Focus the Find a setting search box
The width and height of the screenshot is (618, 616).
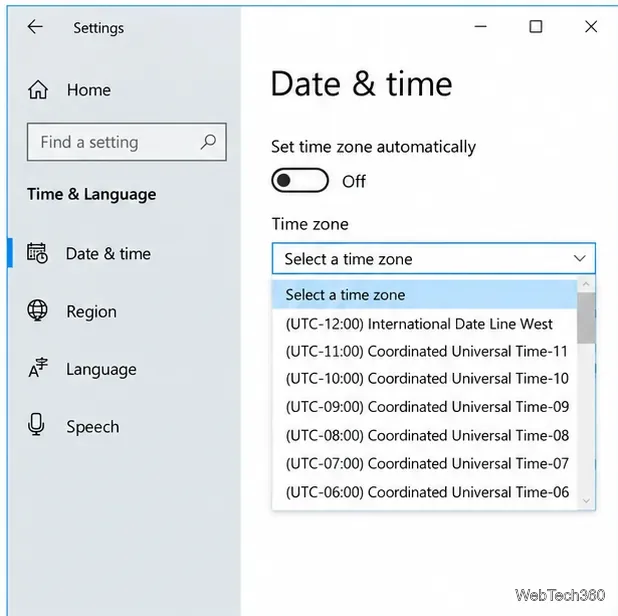tap(127, 142)
